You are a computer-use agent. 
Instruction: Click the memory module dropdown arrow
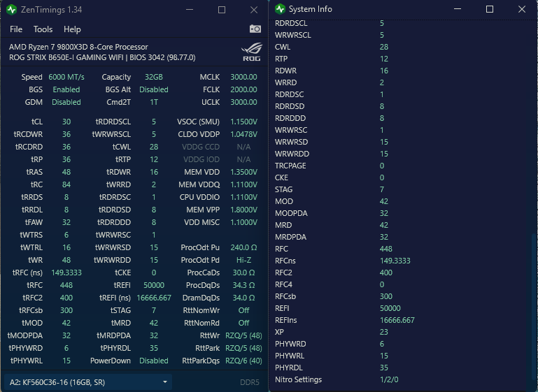tap(165, 382)
